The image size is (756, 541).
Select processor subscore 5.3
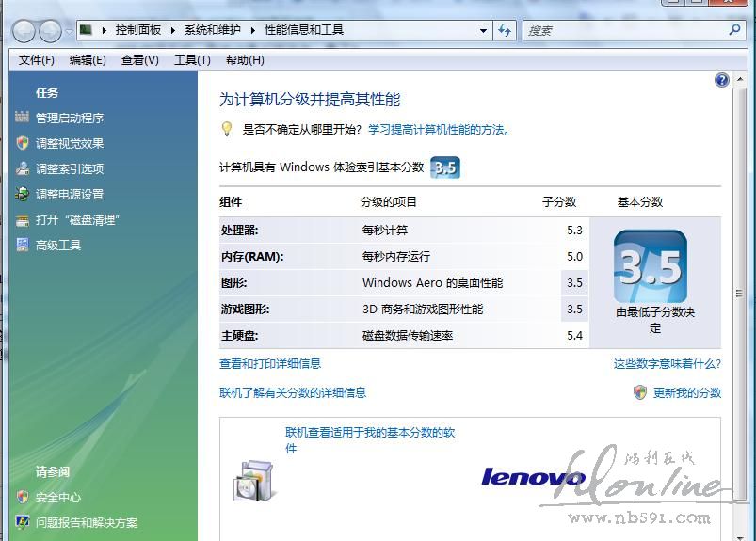(574, 231)
